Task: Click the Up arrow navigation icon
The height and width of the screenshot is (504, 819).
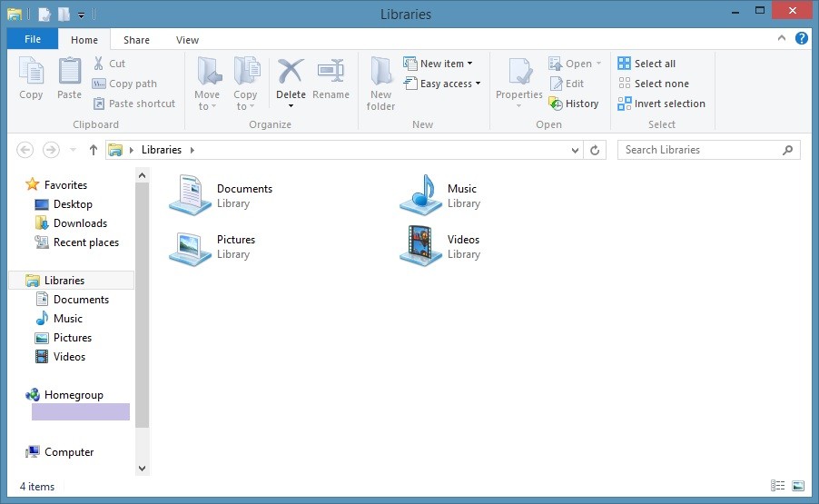Action: pos(93,150)
